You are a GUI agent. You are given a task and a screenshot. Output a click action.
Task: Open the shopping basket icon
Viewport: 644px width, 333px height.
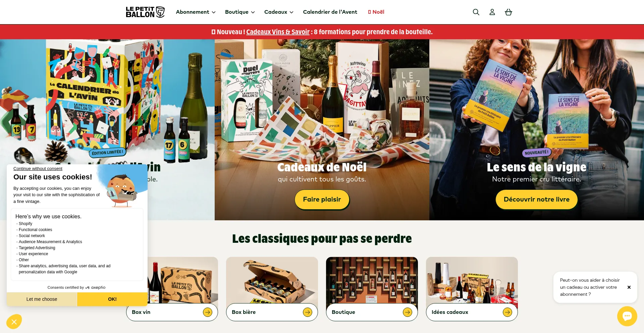point(508,12)
